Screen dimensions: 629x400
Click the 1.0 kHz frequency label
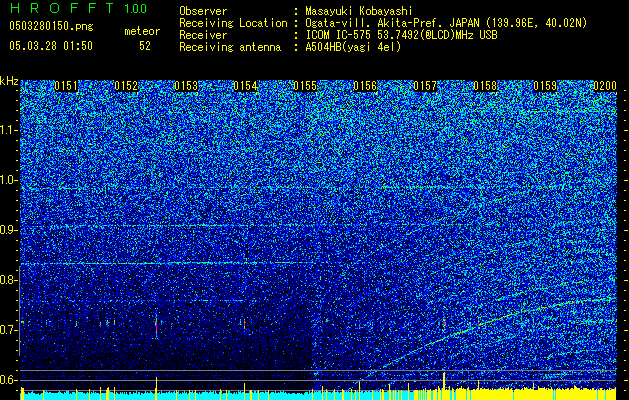coord(9,180)
